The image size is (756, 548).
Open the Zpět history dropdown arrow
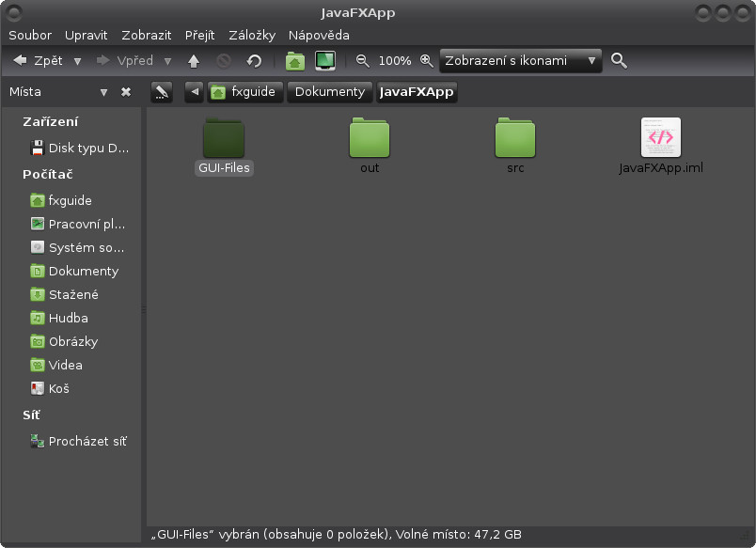[x=78, y=61]
